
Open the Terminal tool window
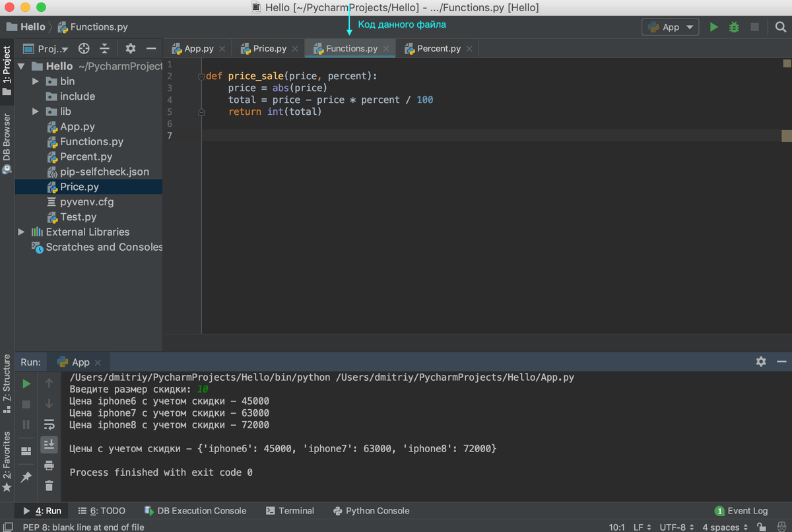(x=290, y=511)
